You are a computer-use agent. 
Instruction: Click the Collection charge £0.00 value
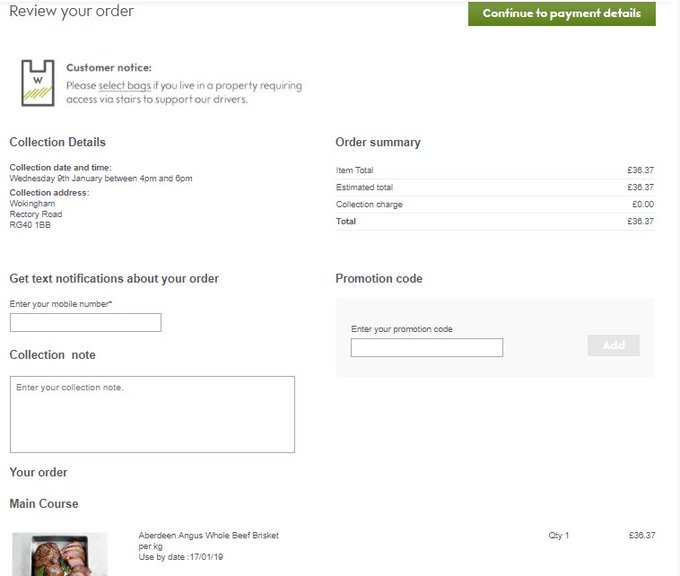point(643,204)
